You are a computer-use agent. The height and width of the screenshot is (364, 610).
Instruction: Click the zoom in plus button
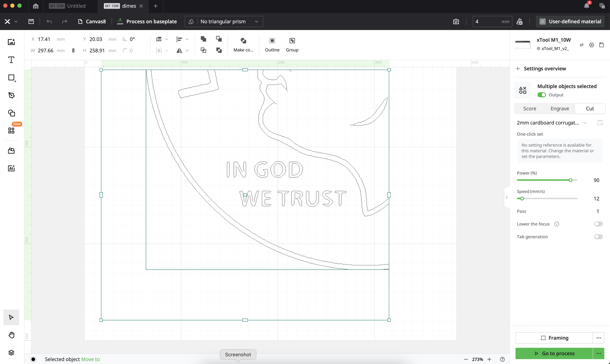[489, 359]
